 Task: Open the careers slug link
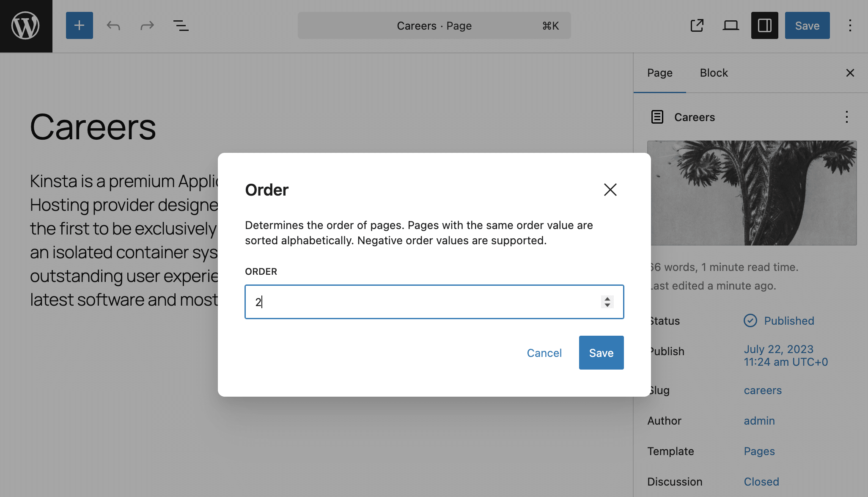click(x=762, y=390)
